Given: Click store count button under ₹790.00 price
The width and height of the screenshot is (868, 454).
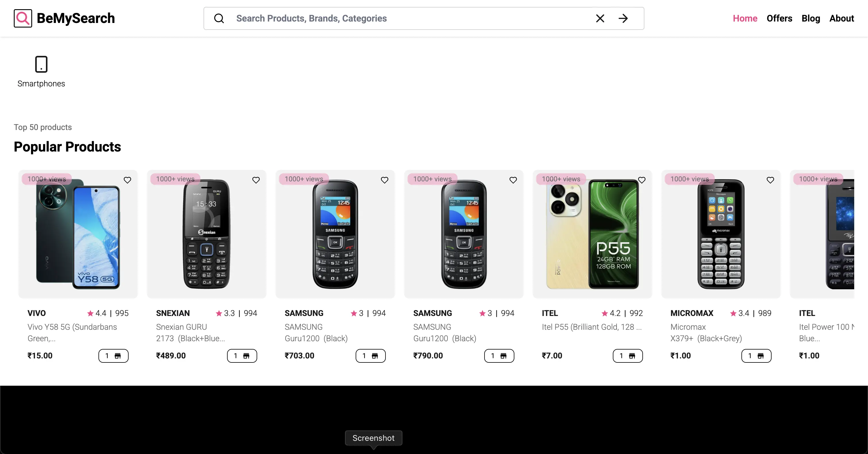Looking at the screenshot, I should (x=499, y=356).
